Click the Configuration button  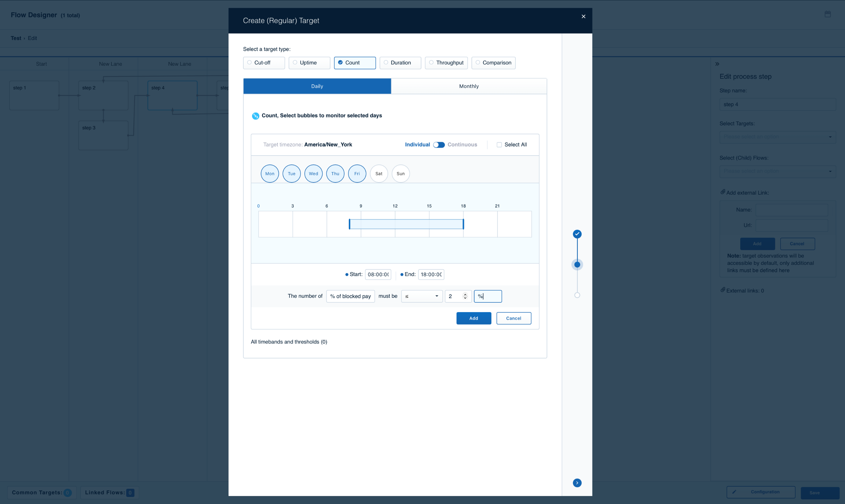point(761,492)
